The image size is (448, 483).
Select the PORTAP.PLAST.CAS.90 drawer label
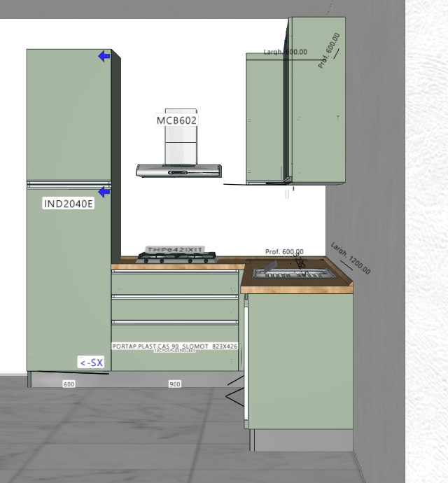point(174,346)
